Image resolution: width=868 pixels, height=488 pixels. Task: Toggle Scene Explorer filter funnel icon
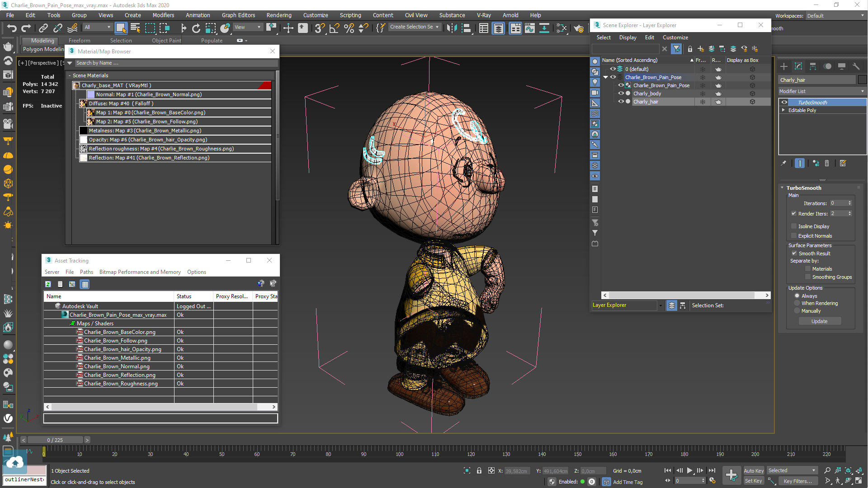(676, 49)
